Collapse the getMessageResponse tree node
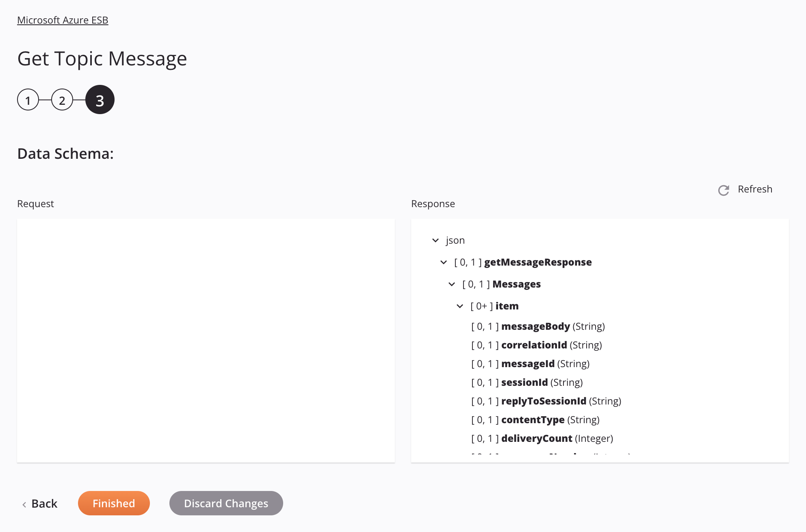The image size is (806, 532). click(445, 262)
